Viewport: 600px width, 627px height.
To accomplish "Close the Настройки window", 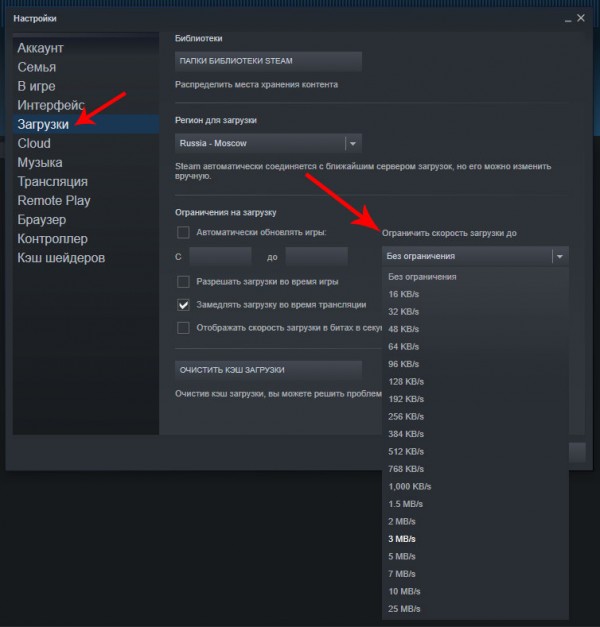I will click(581, 18).
